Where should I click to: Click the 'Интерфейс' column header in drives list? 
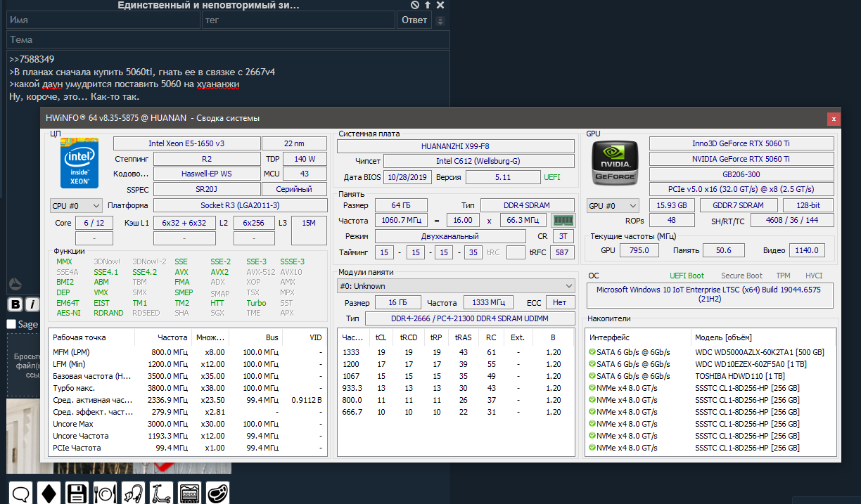[611, 337]
